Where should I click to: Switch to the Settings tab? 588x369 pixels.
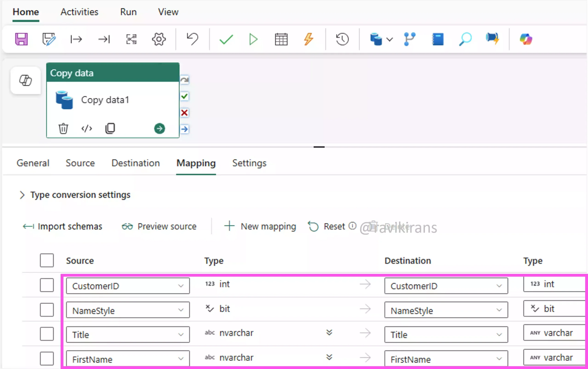pos(249,163)
